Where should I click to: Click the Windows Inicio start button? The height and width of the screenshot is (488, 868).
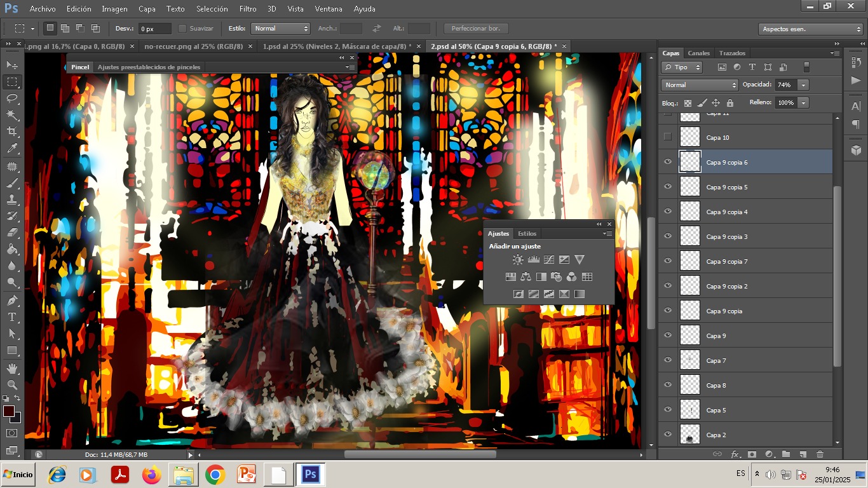pyautogui.click(x=18, y=475)
